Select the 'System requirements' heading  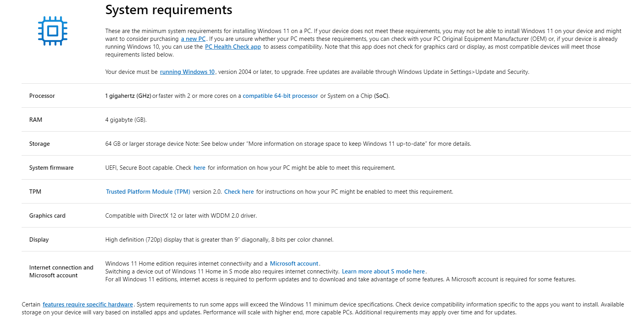point(169,10)
